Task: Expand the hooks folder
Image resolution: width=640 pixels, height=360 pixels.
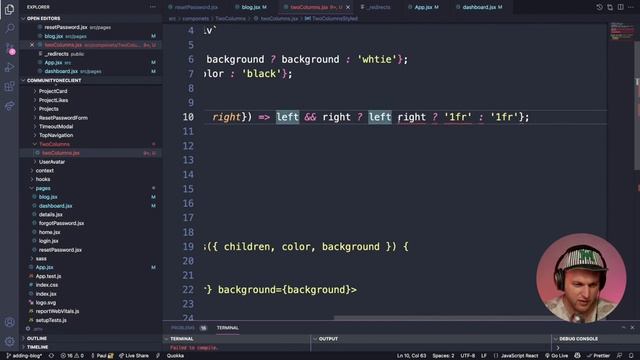Action: click(x=42, y=179)
